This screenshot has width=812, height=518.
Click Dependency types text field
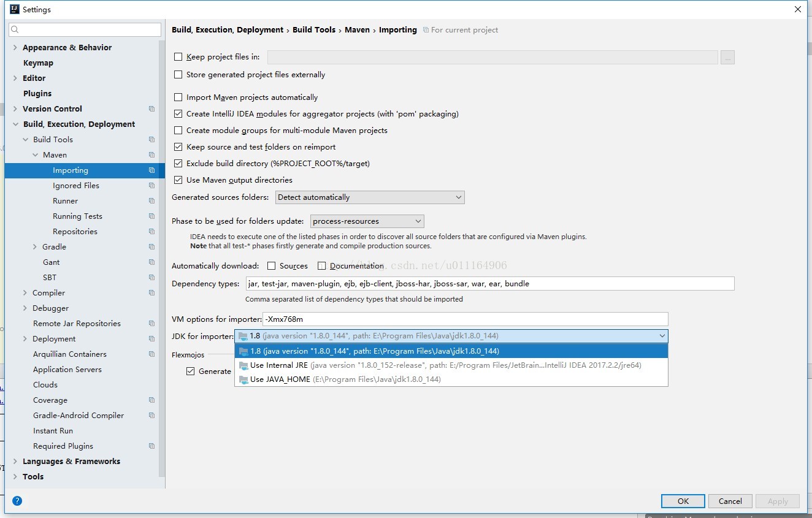[x=489, y=284]
